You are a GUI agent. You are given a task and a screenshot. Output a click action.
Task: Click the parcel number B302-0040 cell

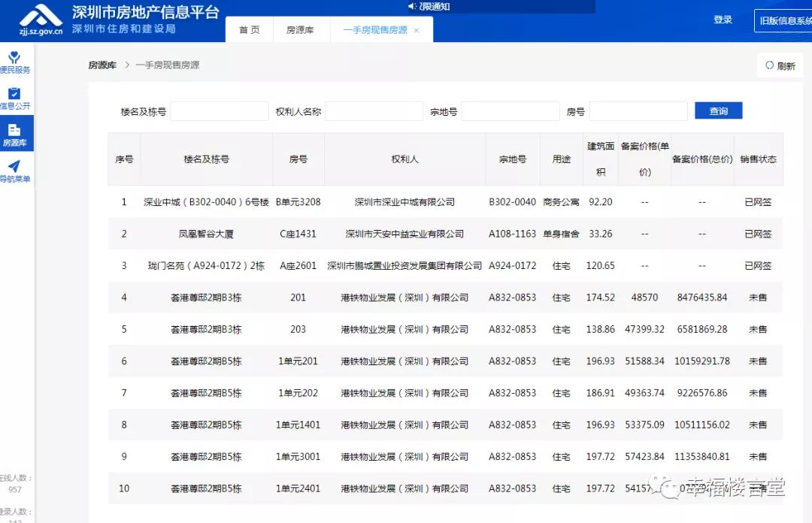[512, 202]
